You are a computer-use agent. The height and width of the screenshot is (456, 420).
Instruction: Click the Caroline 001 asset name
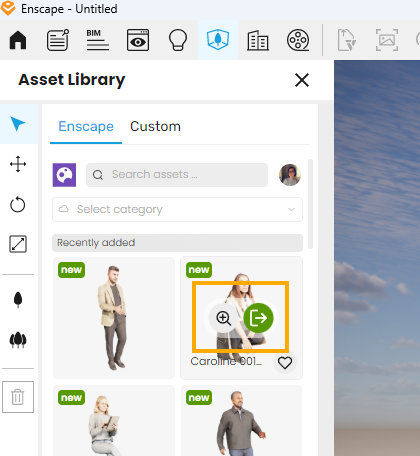click(226, 361)
